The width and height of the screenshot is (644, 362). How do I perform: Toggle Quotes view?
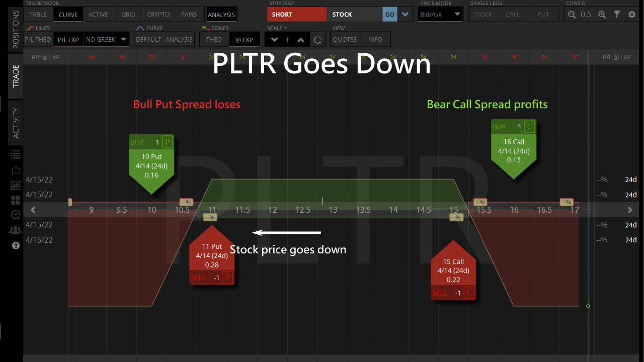tap(345, 39)
